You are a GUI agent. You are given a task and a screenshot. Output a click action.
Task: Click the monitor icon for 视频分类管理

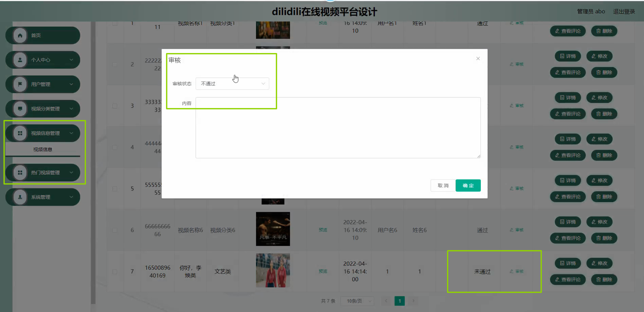pyautogui.click(x=20, y=109)
